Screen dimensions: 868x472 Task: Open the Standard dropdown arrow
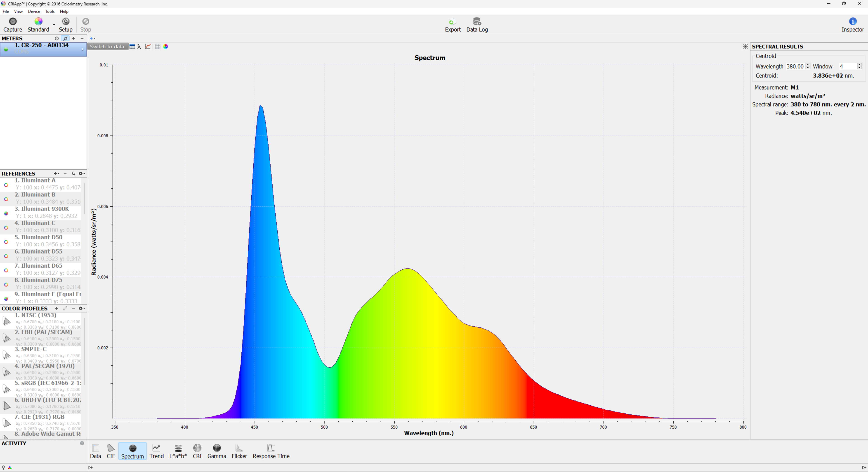(54, 25)
